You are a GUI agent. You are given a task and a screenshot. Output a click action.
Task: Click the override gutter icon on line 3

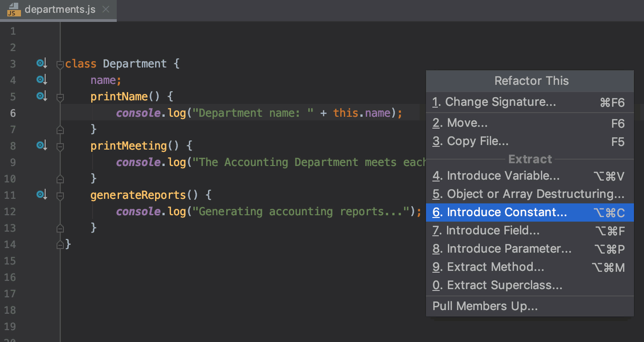pos(42,64)
